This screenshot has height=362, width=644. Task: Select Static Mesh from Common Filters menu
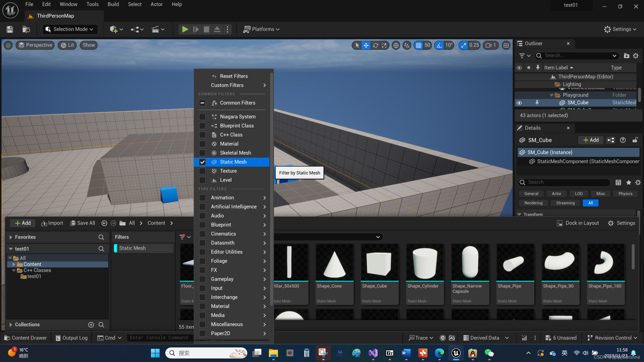click(x=233, y=161)
